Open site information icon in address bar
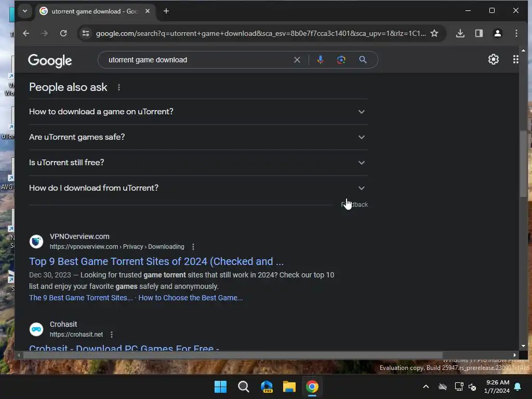The height and width of the screenshot is (399, 532). (86, 33)
